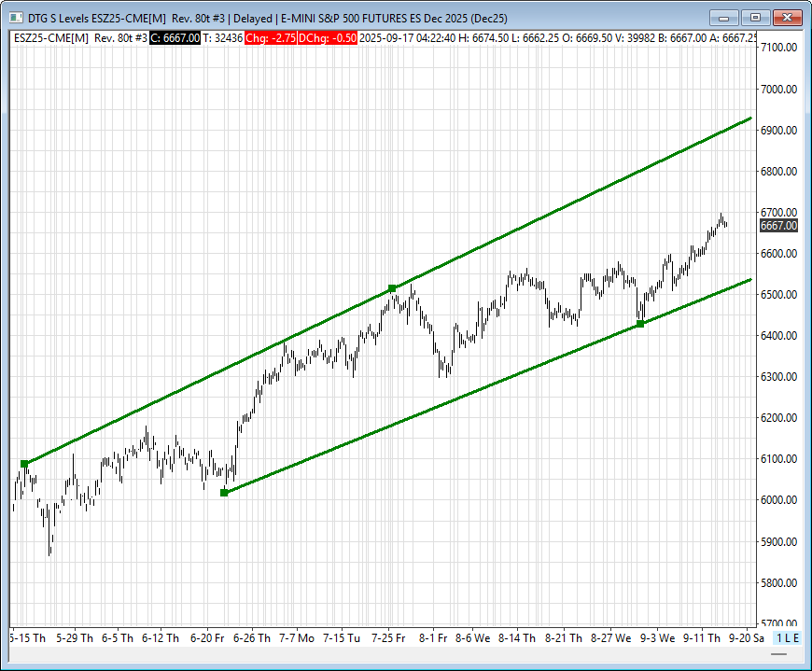Click the red 'Chg: -2.75' field
The height and width of the screenshot is (671, 812).
click(x=271, y=37)
